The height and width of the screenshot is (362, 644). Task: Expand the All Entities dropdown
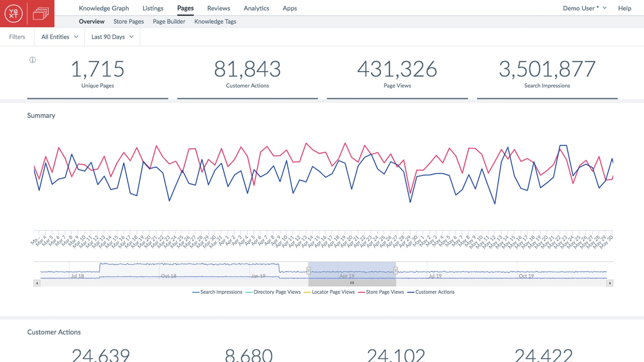coord(59,37)
